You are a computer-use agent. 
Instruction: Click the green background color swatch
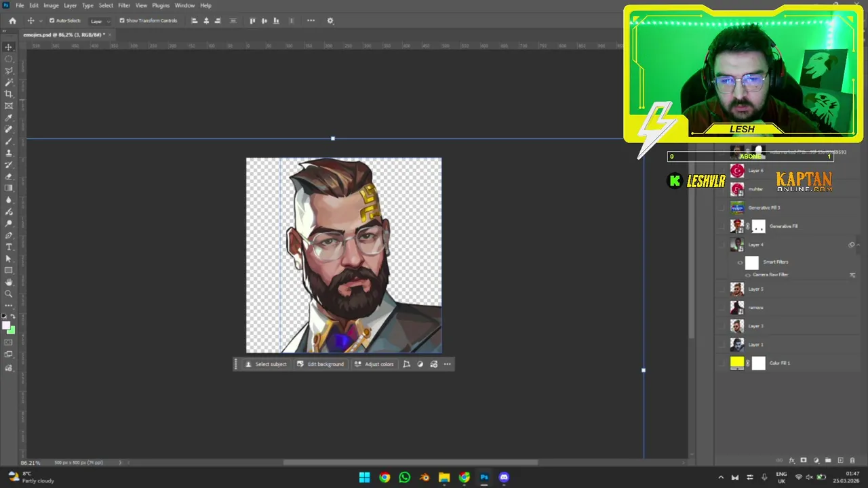10,330
